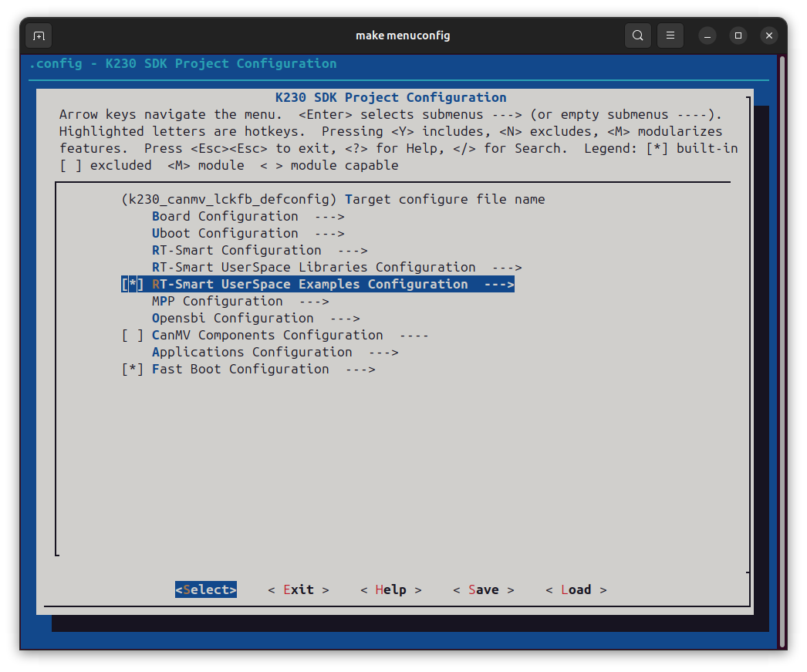Click the make menuconfig window title
807x672 pixels.
[403, 35]
